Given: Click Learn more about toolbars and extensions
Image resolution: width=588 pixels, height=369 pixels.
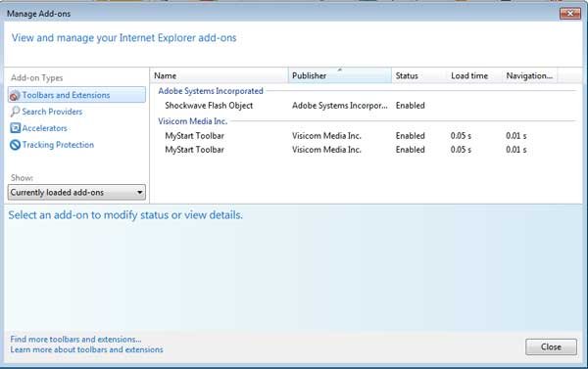Looking at the screenshot, I should pyautogui.click(x=86, y=349).
